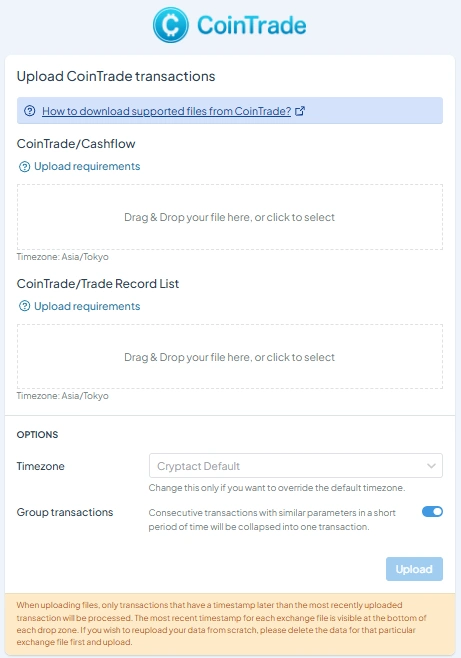
Task: Click the Timezone option label
Action: point(41,466)
